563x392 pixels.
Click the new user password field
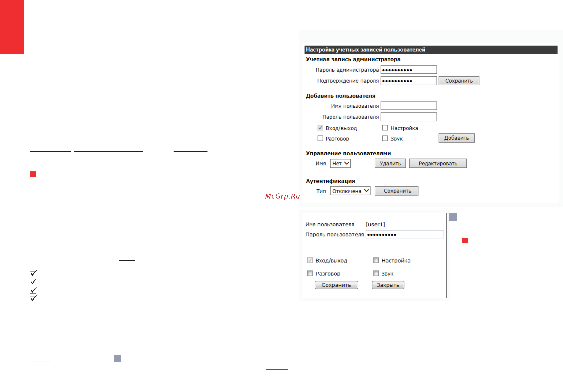pos(409,117)
